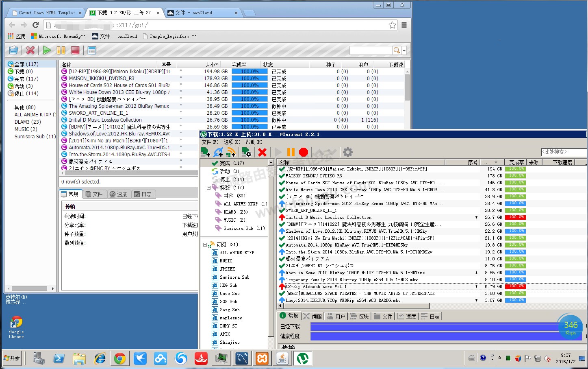The width and height of the screenshot is (588, 369).
Task: Open Purple_loginform bookmark in bookmarks bar
Action: click(x=169, y=36)
